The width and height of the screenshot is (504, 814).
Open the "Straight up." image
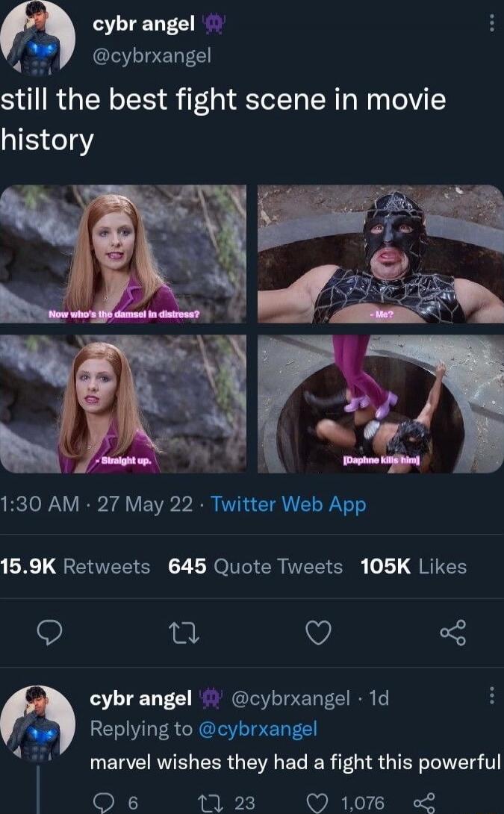tap(122, 403)
